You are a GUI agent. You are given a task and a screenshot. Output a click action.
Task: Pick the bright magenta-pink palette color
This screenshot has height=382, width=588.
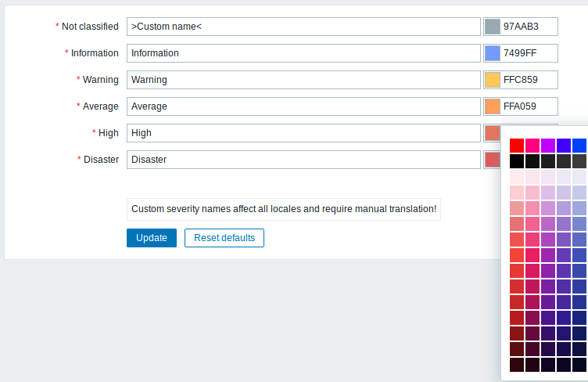(x=532, y=146)
